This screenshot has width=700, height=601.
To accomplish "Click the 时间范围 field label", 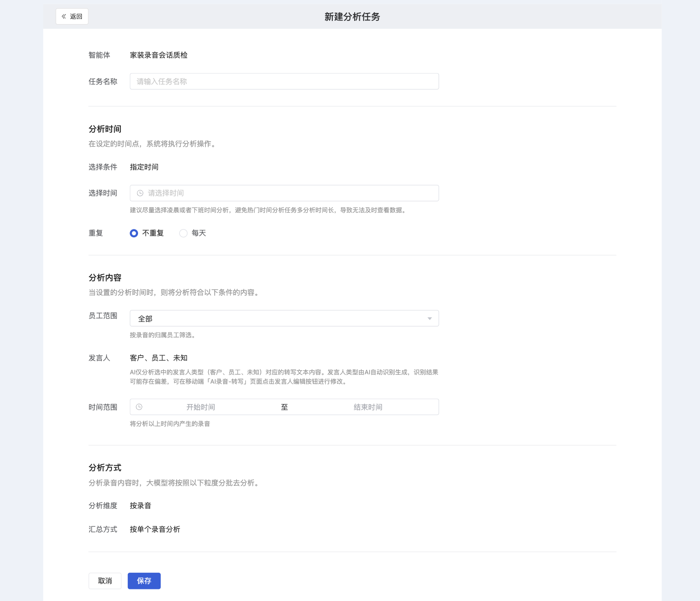I will (x=103, y=407).
